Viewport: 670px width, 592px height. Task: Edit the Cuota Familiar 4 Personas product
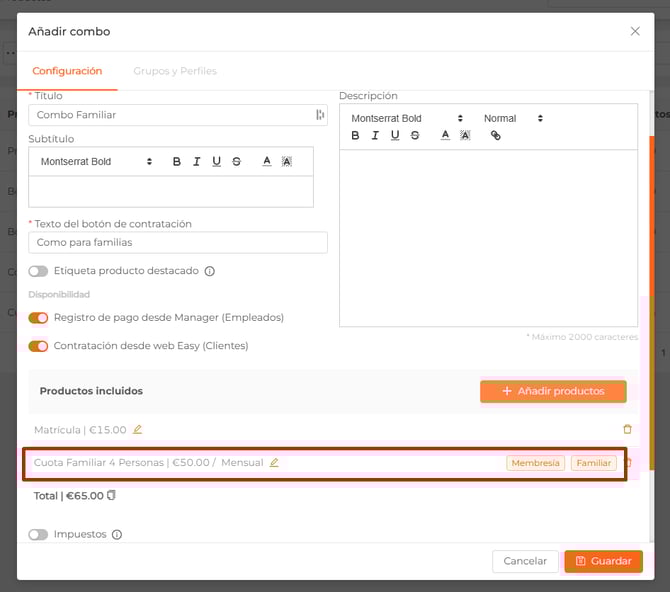click(274, 463)
